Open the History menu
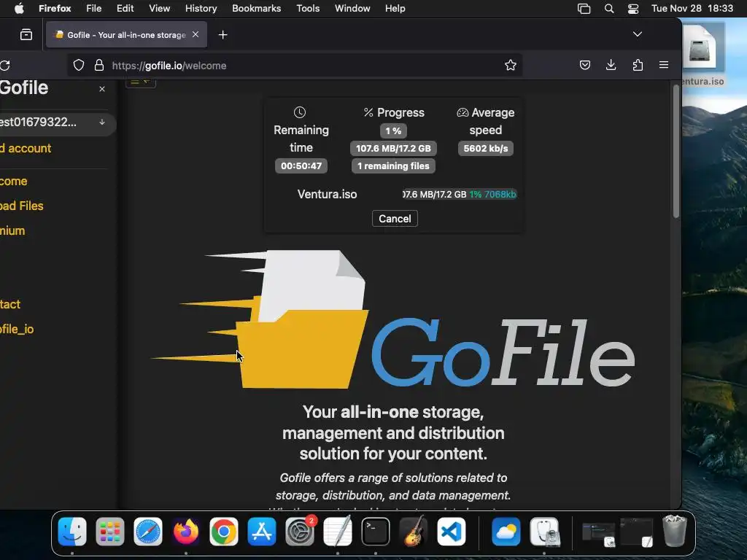The image size is (747, 560). 201,8
